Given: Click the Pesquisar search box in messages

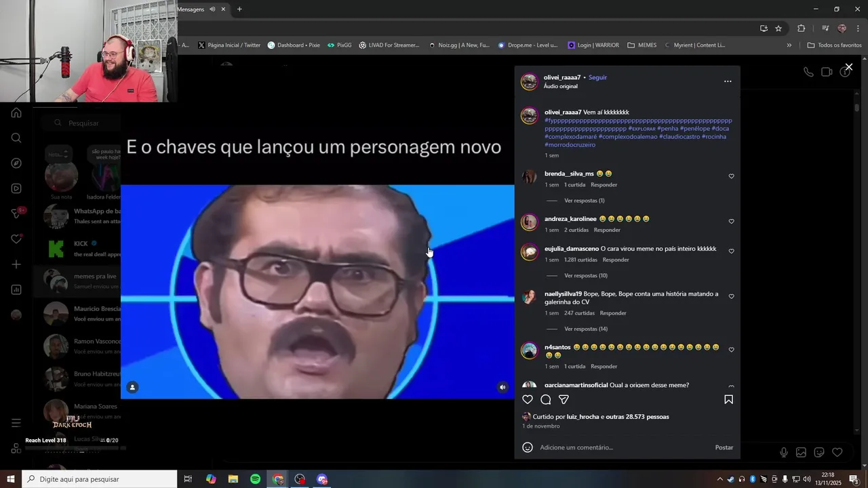Looking at the screenshot, I should [81, 123].
